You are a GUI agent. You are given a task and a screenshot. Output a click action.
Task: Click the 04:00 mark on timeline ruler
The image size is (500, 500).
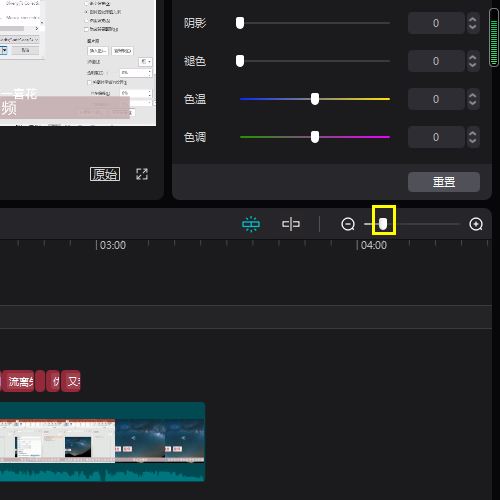click(373, 245)
